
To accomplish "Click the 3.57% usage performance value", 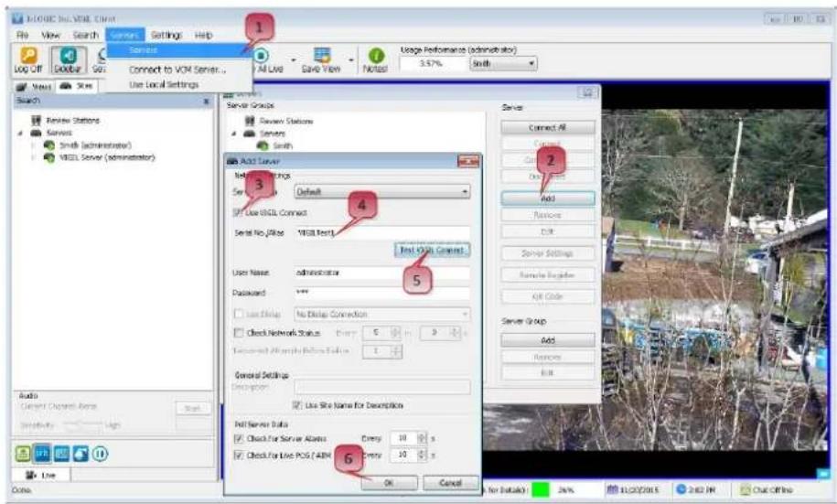I will (432, 63).
